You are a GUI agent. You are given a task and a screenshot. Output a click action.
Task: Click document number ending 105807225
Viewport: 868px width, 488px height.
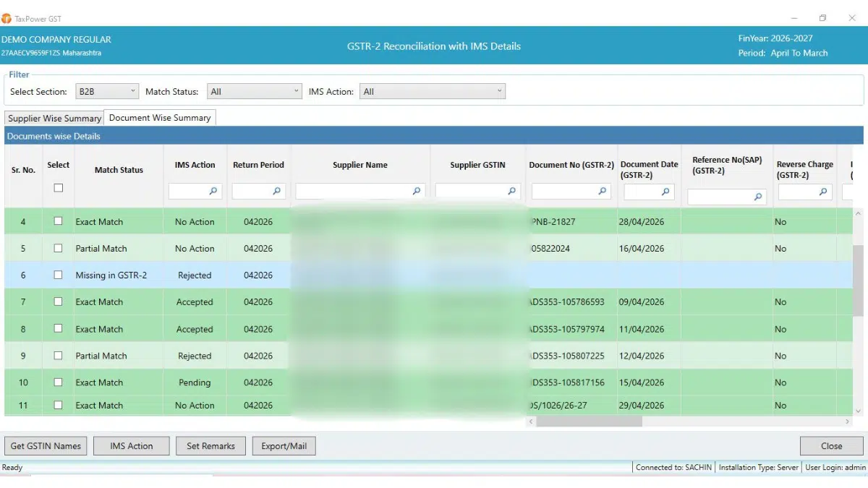[x=567, y=356]
